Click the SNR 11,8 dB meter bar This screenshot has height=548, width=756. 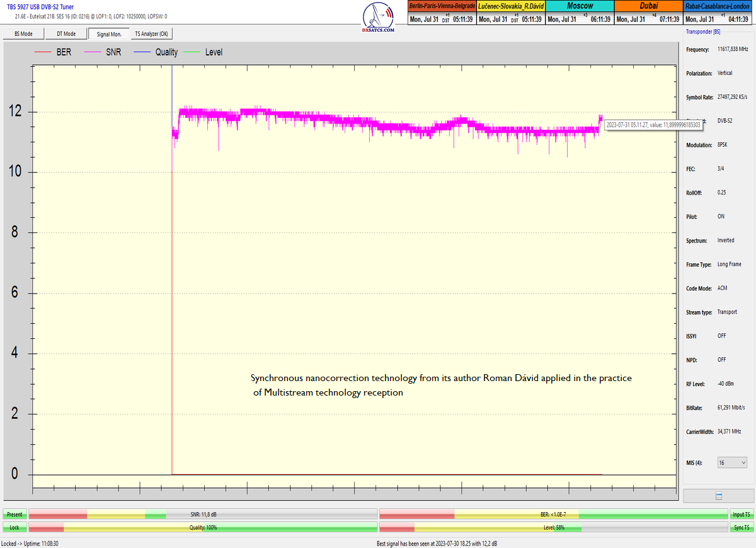tap(202, 515)
